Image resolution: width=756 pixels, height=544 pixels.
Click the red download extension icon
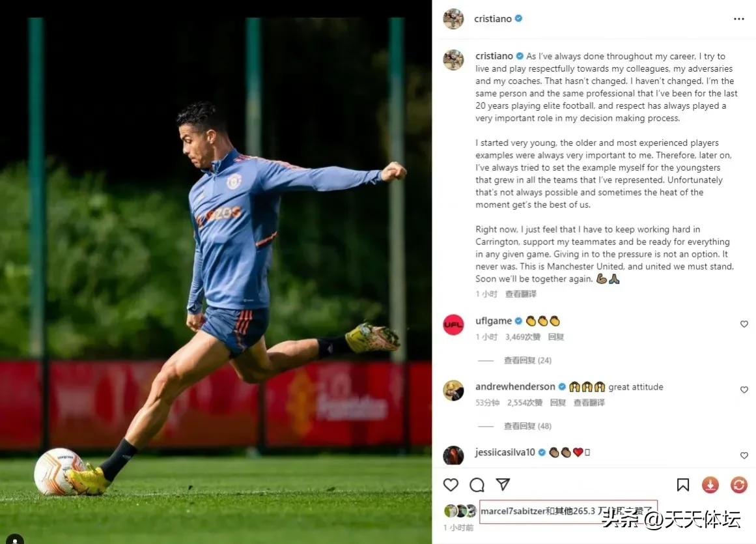click(710, 485)
